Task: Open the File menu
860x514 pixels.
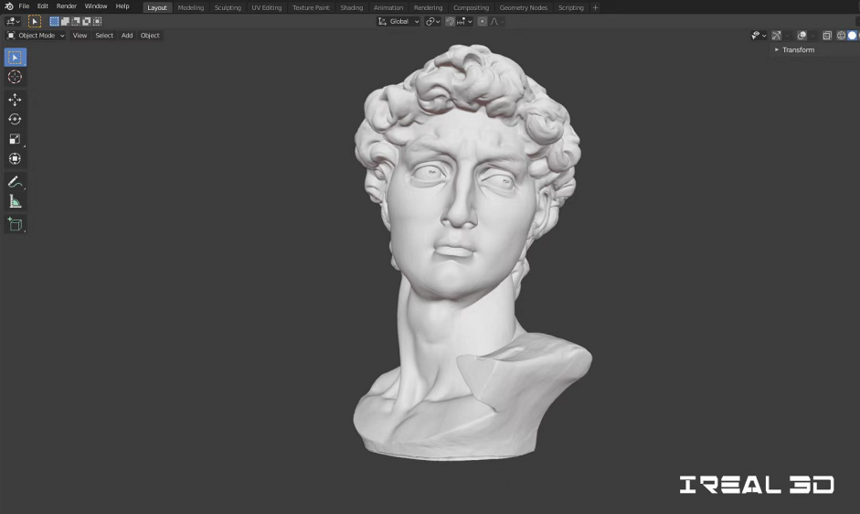Action: coord(24,7)
